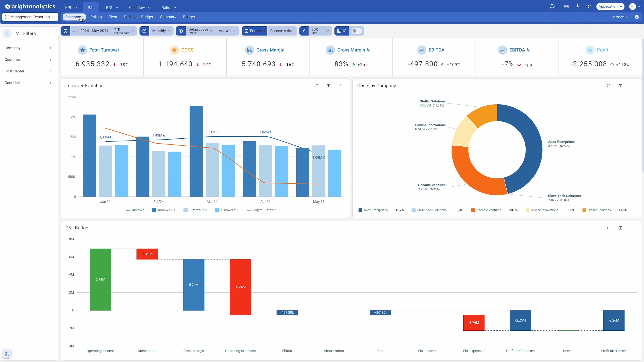
Task: Click the Forecast button
Action: [255, 31]
